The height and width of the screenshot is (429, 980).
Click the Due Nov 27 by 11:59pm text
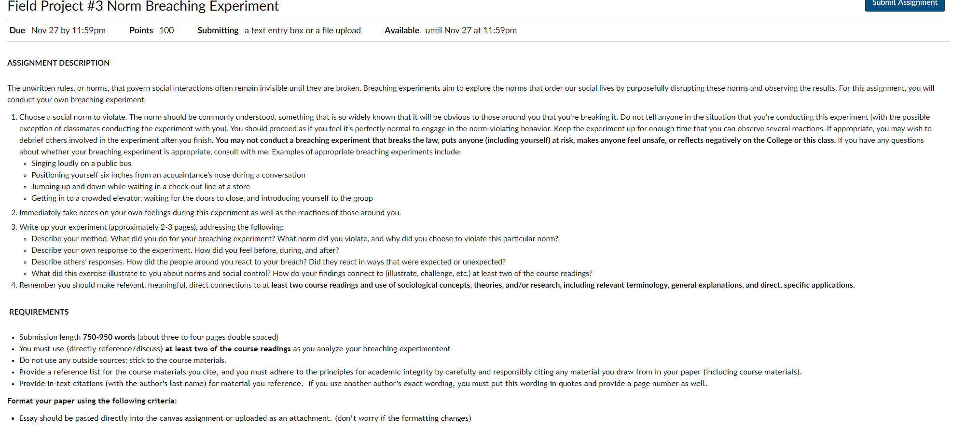(x=57, y=30)
